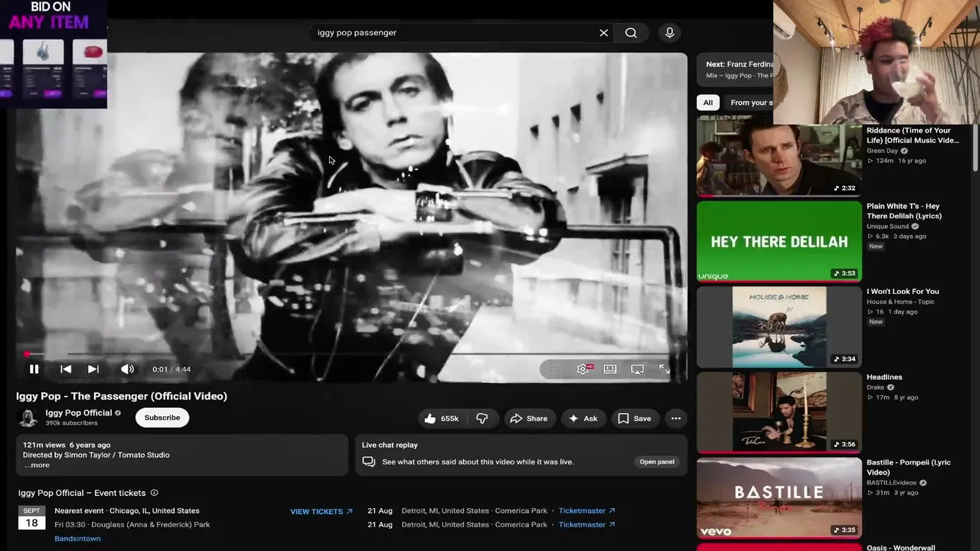This screenshot has height=551, width=980.
Task: Show info about Event tickets
Action: pos(154,493)
